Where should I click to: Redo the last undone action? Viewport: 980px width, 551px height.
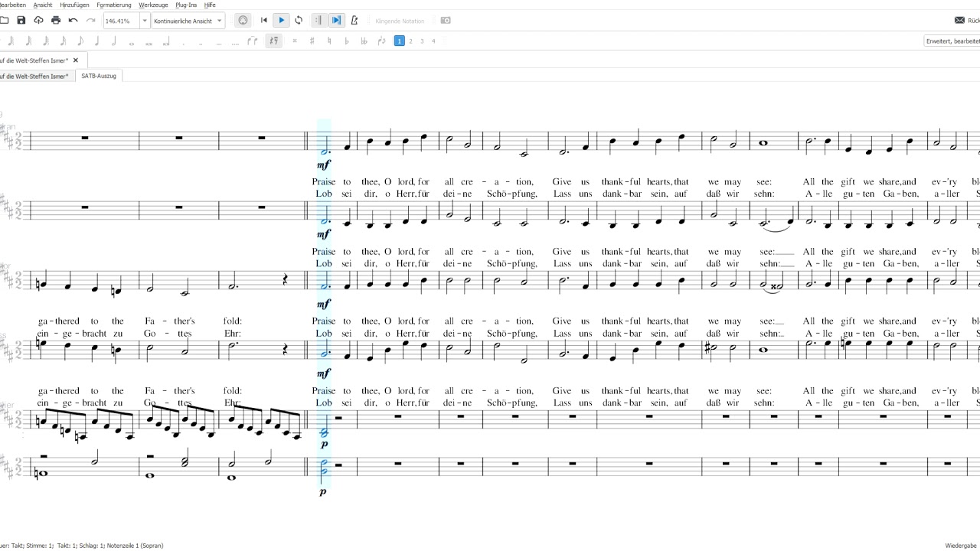coord(90,21)
